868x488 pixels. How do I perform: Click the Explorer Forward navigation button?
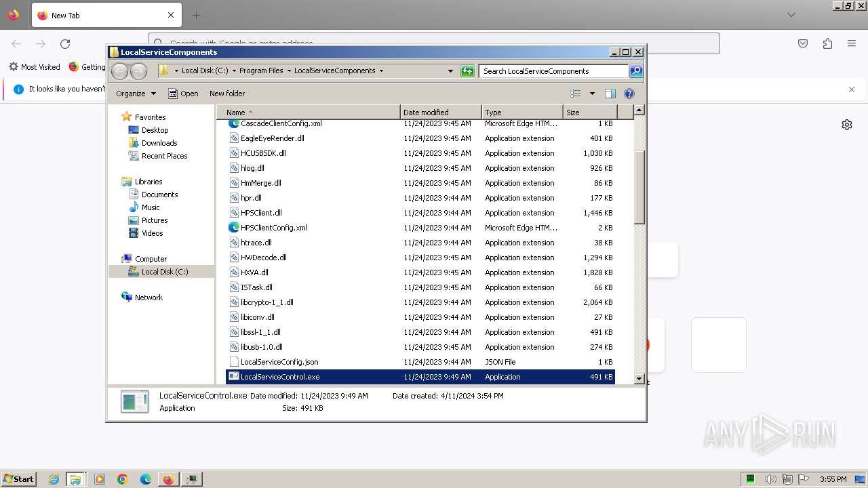[x=138, y=70]
